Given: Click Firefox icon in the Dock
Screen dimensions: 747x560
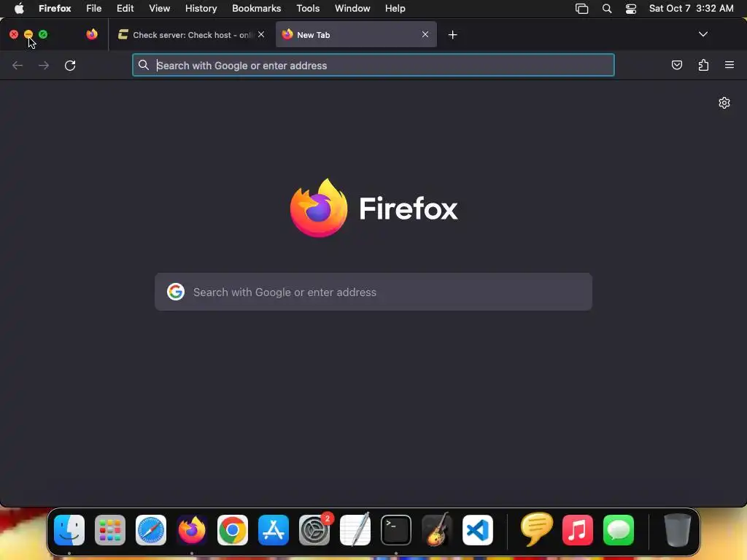Looking at the screenshot, I should click(192, 530).
